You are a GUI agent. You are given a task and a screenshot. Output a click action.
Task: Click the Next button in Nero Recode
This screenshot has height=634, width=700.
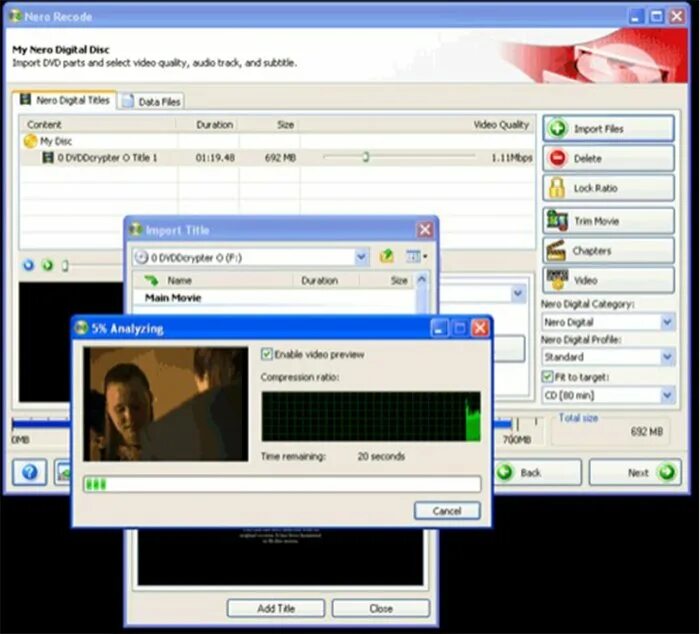tap(635, 472)
